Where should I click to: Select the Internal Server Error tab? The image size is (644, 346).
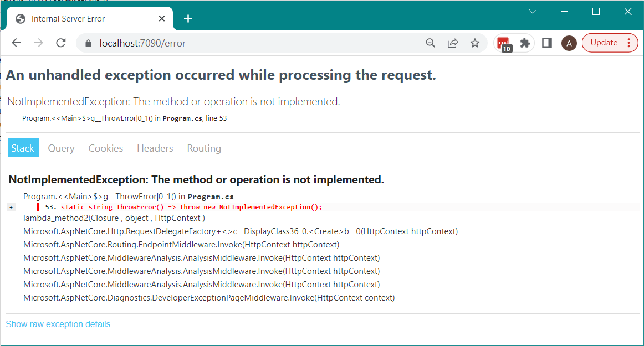click(90, 18)
